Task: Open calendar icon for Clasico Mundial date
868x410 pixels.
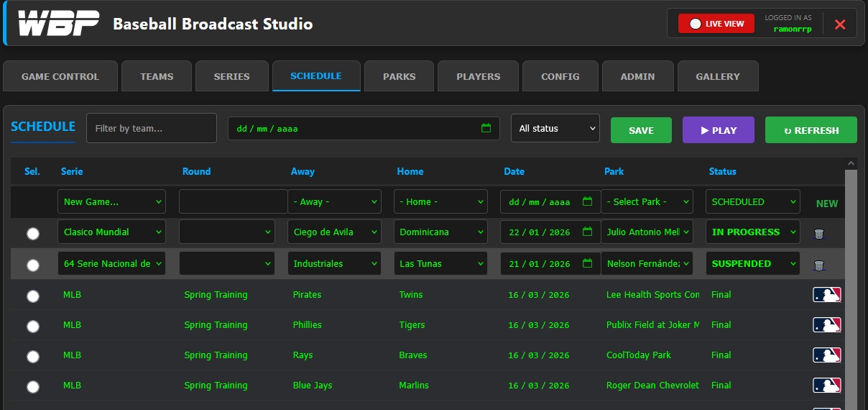Action: click(x=587, y=232)
